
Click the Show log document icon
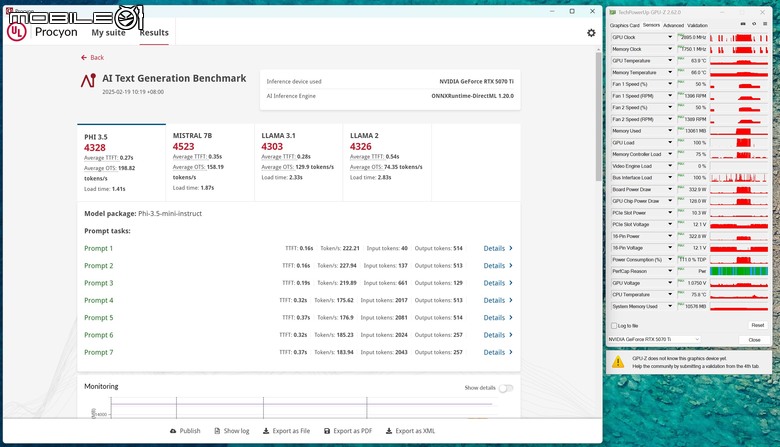(x=217, y=431)
